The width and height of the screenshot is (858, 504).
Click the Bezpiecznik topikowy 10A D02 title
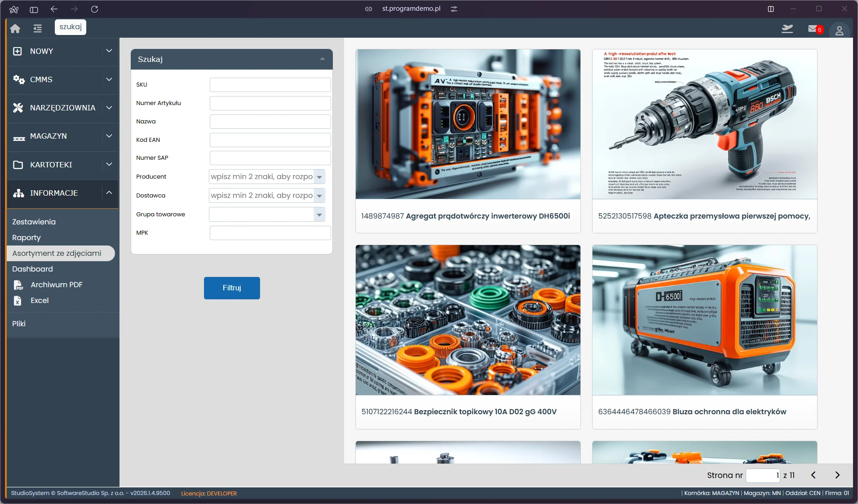point(485,412)
